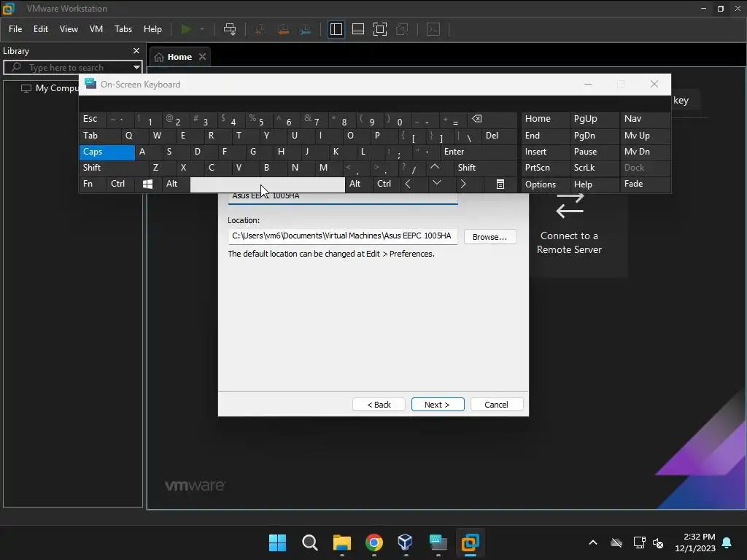Click the Back button in wizard
Viewport: 747px width, 560px height.
(x=379, y=404)
